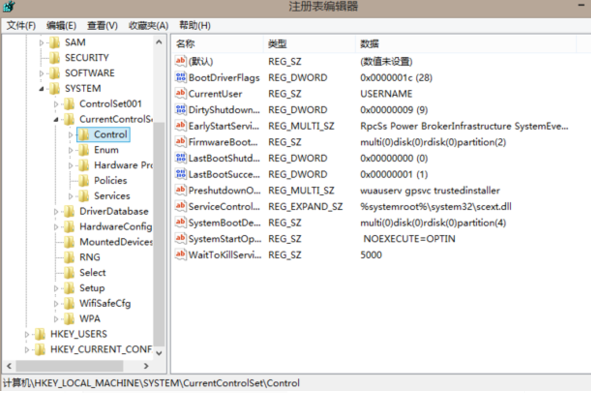Select the SystemBootDe value name

[224, 223]
